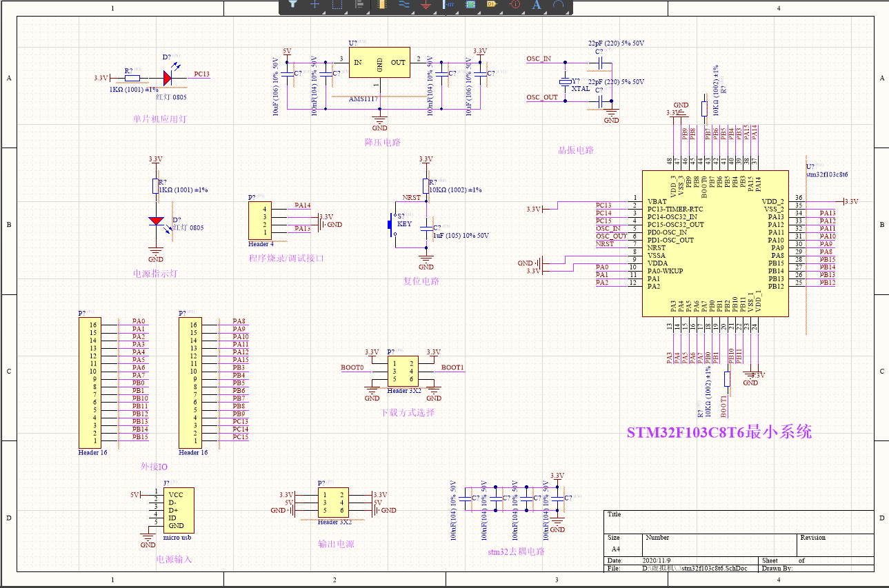The height and width of the screenshot is (588, 889).
Task: Select the Move/Add cross tool in active bar
Action: tap(314, 5)
